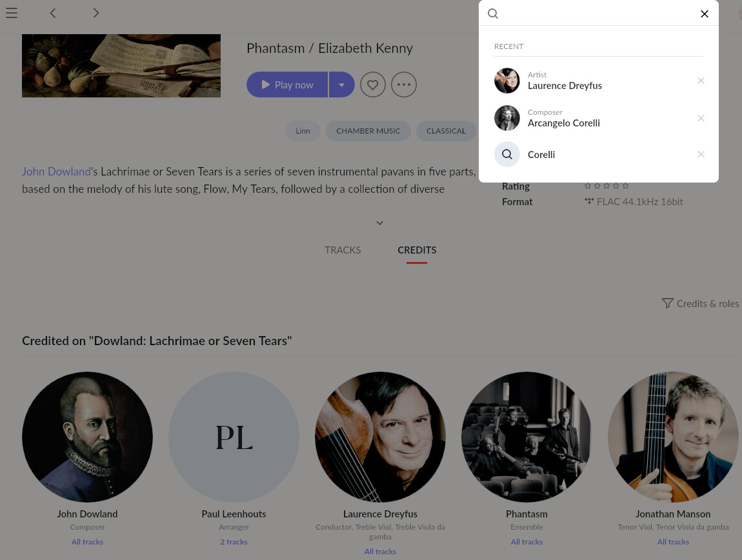Open the John Dowland link in description
This screenshot has width=742, height=560.
pyautogui.click(x=56, y=172)
